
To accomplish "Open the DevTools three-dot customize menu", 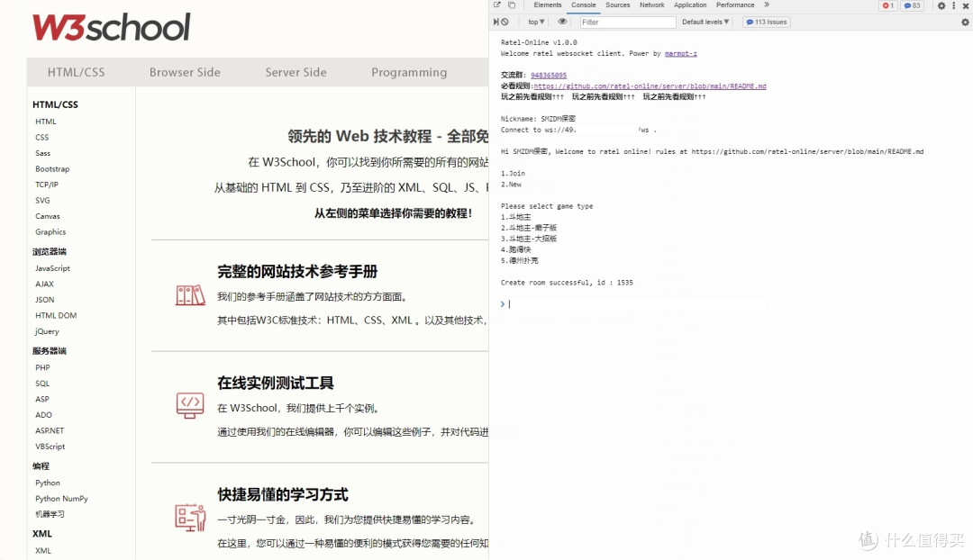I will point(954,5).
